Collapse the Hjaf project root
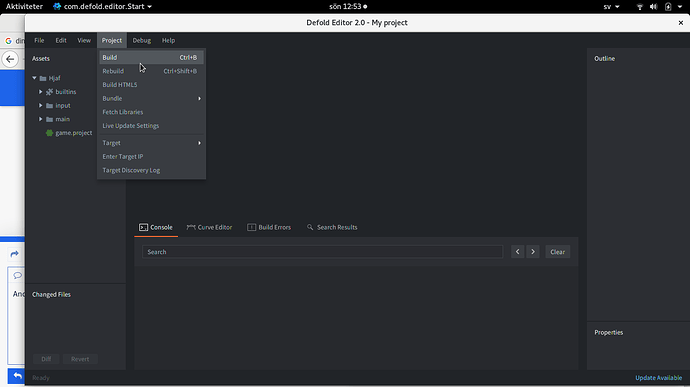The image size is (690, 387). 34,78
